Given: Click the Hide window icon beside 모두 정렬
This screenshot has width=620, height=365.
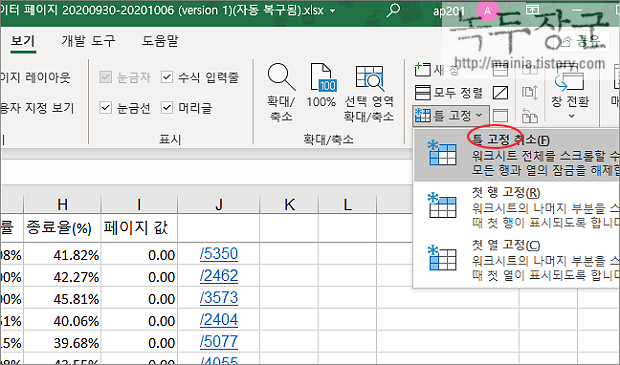Looking at the screenshot, I should (x=500, y=93).
